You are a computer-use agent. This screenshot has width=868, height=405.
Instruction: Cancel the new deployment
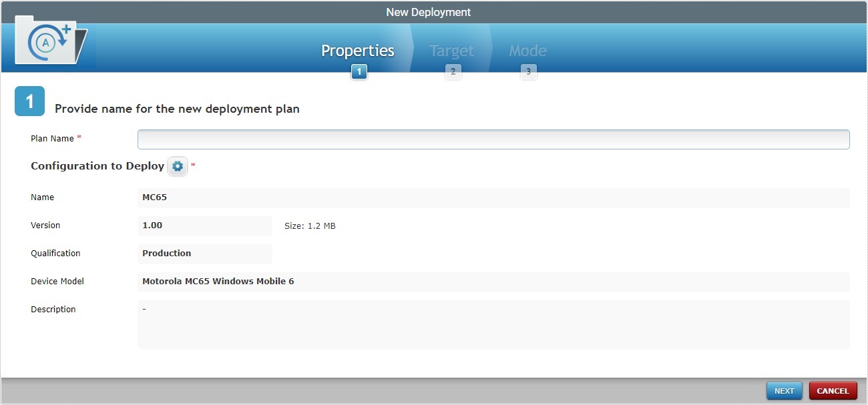click(833, 390)
